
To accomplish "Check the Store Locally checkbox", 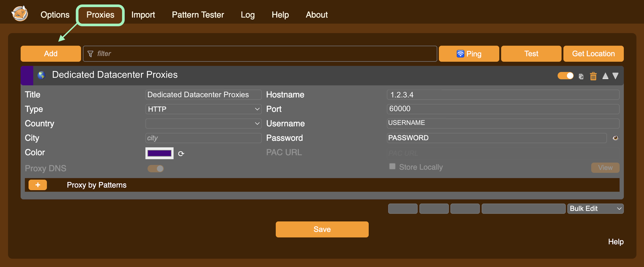I will (x=392, y=167).
